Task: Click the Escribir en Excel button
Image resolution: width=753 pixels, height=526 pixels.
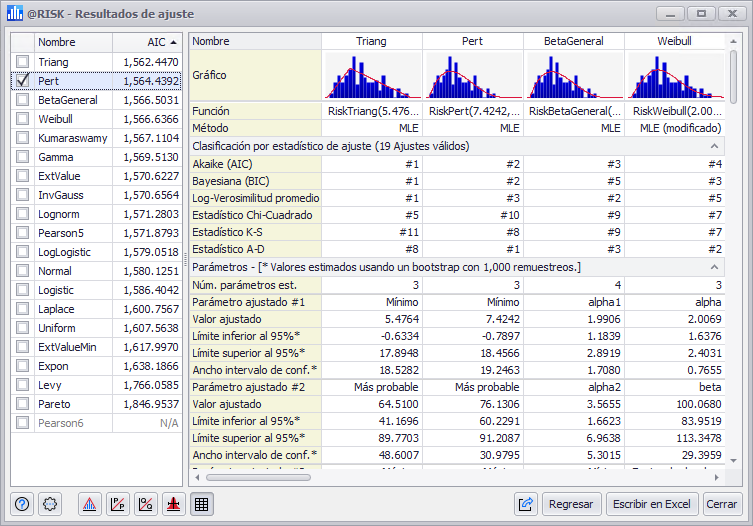Action: 651,505
